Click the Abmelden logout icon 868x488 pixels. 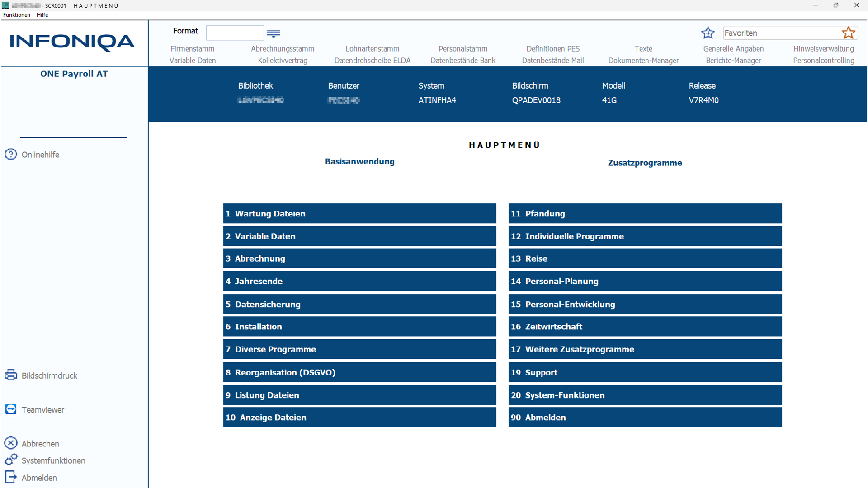(11, 477)
